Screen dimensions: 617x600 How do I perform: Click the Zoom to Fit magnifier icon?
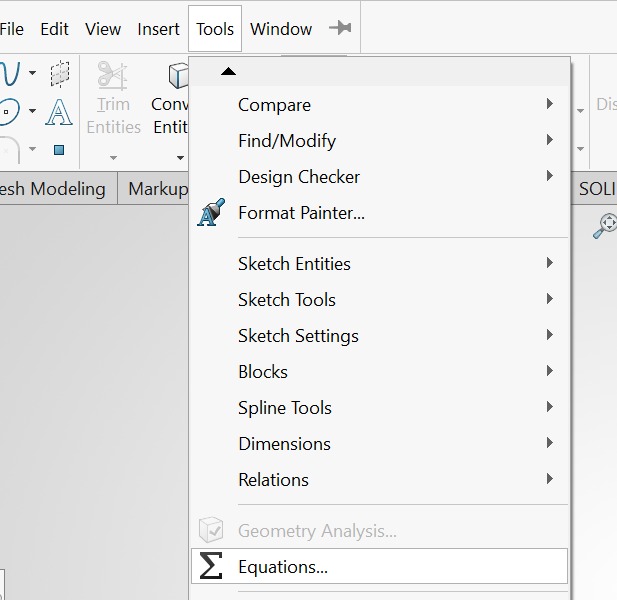pyautogui.click(x=605, y=225)
